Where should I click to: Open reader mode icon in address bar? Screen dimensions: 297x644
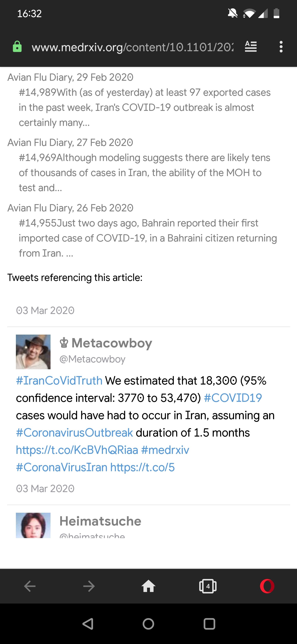(251, 47)
